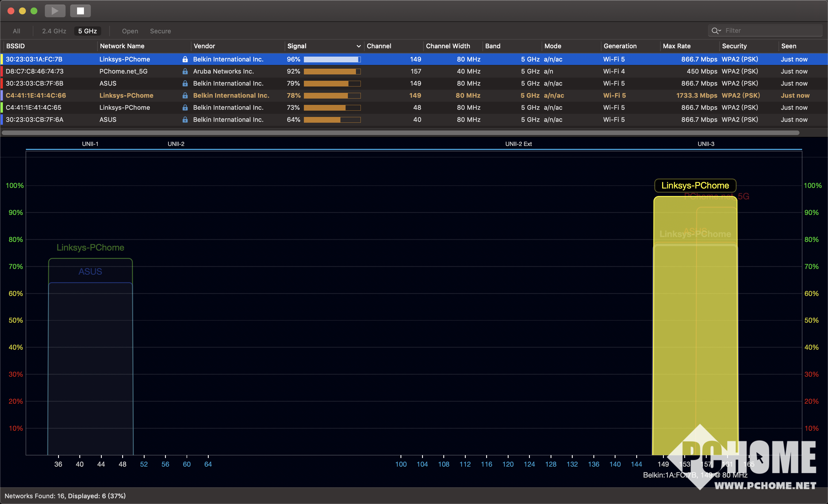Screen dimensions: 828x504
Task: Sort by Channel column header
Action: pos(379,46)
